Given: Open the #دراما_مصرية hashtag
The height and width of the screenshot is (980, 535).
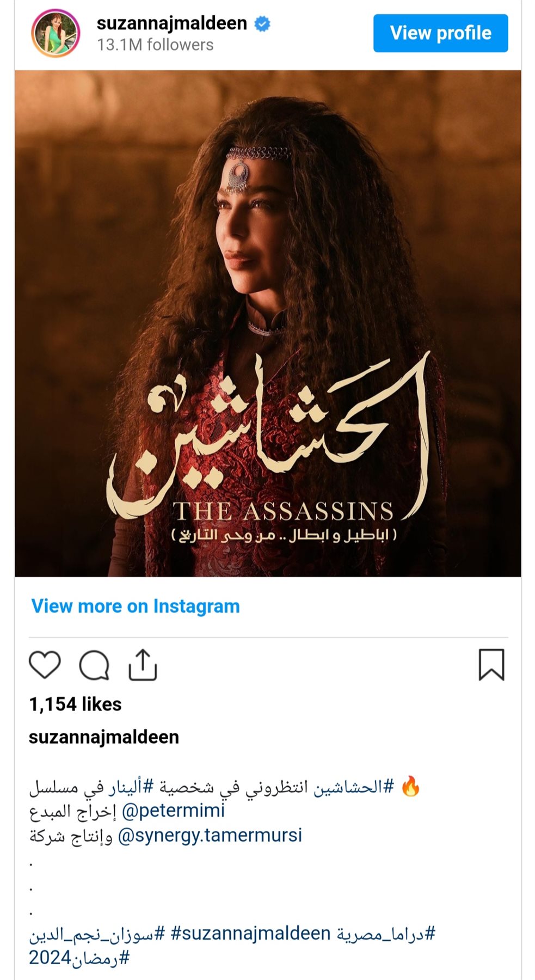Looking at the screenshot, I should coord(386,934).
